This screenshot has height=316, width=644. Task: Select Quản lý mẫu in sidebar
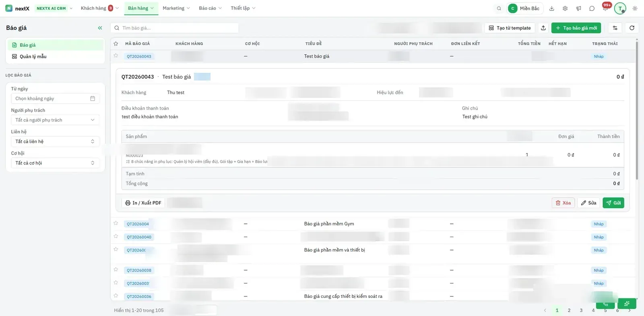click(x=33, y=56)
